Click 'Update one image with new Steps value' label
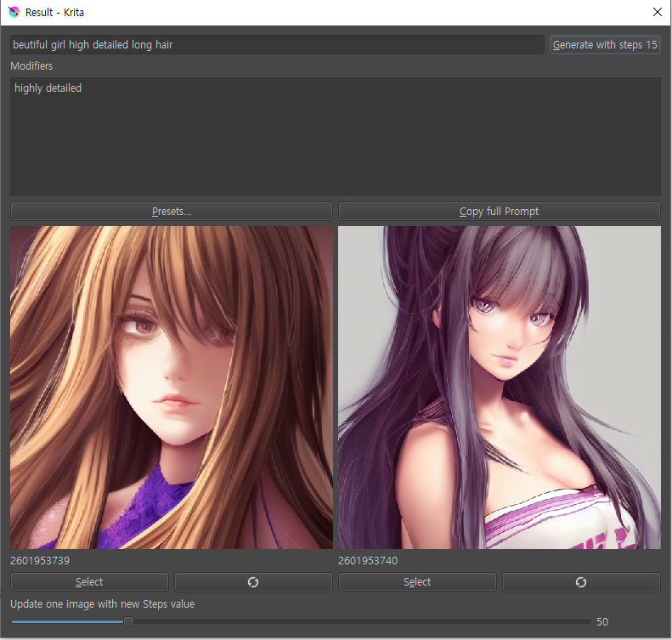 pos(103,604)
